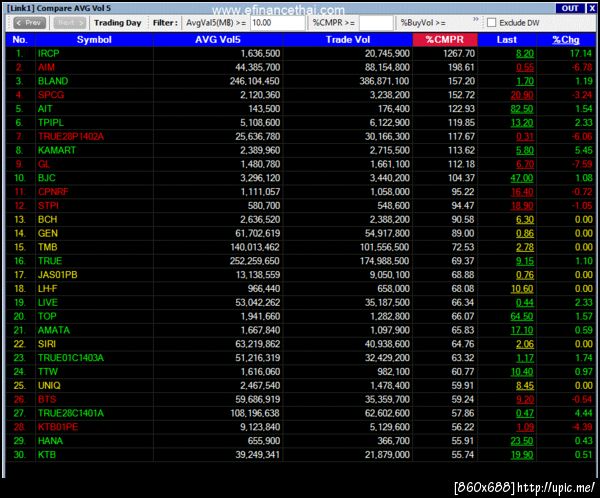Open the KTB last price link 19.90

[x=522, y=455]
